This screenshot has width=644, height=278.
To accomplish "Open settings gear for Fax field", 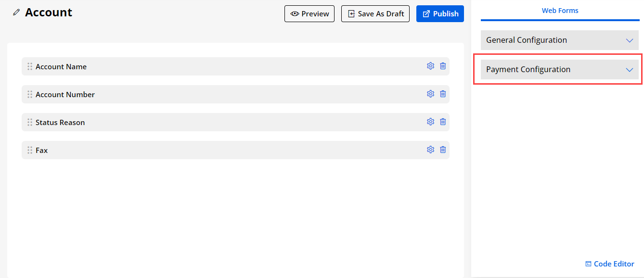I will point(430,150).
